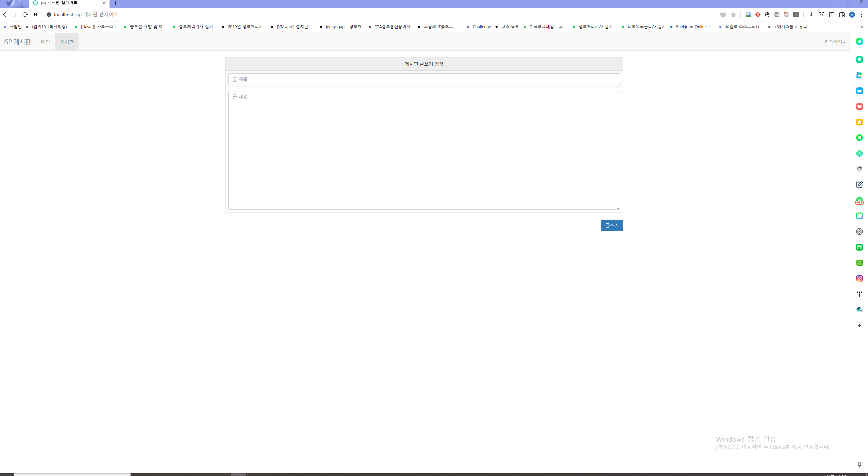868x476 pixels.
Task: Open the 접속하기 dropdown menu
Action: tap(833, 41)
